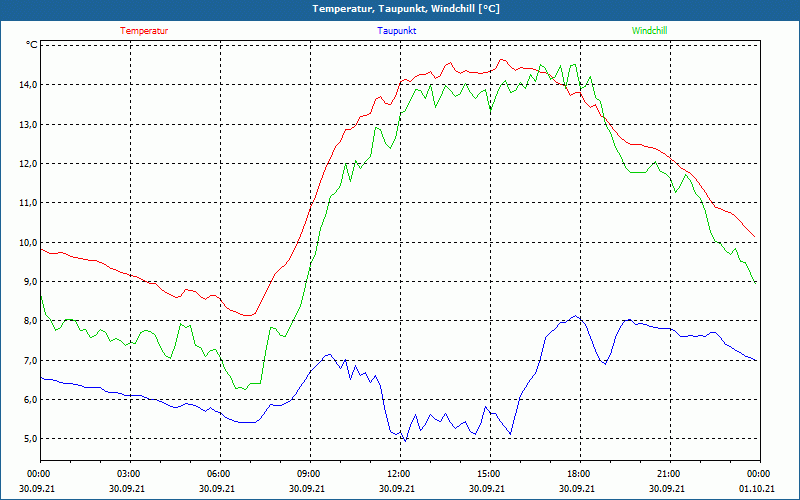Select the 5,0 y-axis value
The image size is (800, 500).
pos(30,439)
